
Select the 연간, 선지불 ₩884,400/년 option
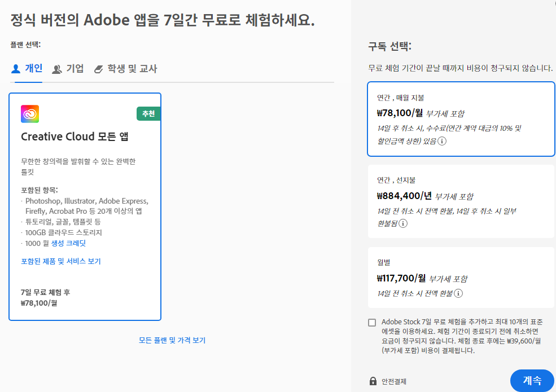(461, 201)
